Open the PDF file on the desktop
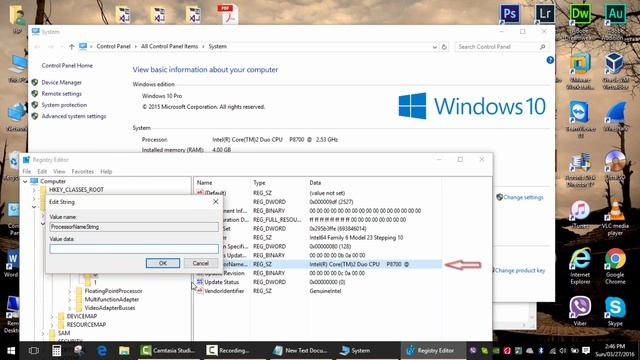The height and width of the screenshot is (360, 640). click(227, 14)
